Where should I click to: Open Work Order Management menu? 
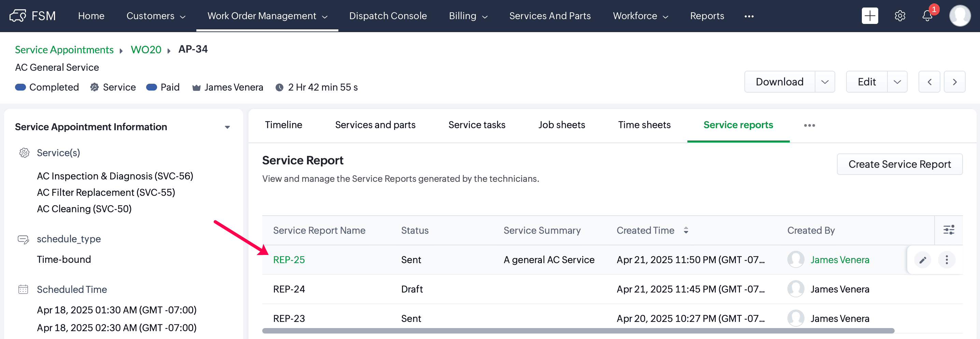click(x=267, y=16)
